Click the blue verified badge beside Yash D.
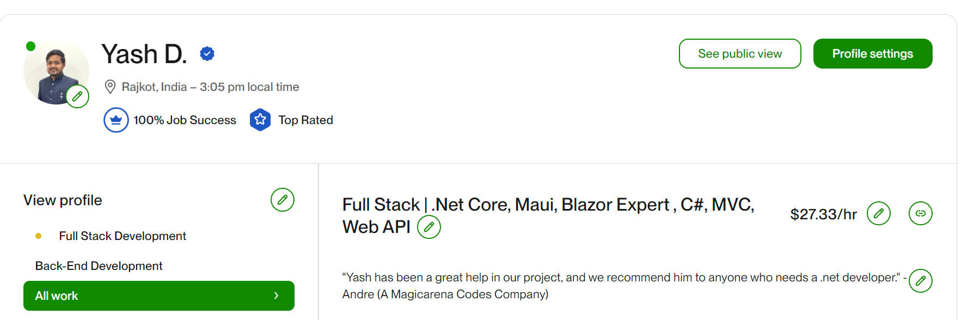The width and height of the screenshot is (980, 320). point(207,53)
